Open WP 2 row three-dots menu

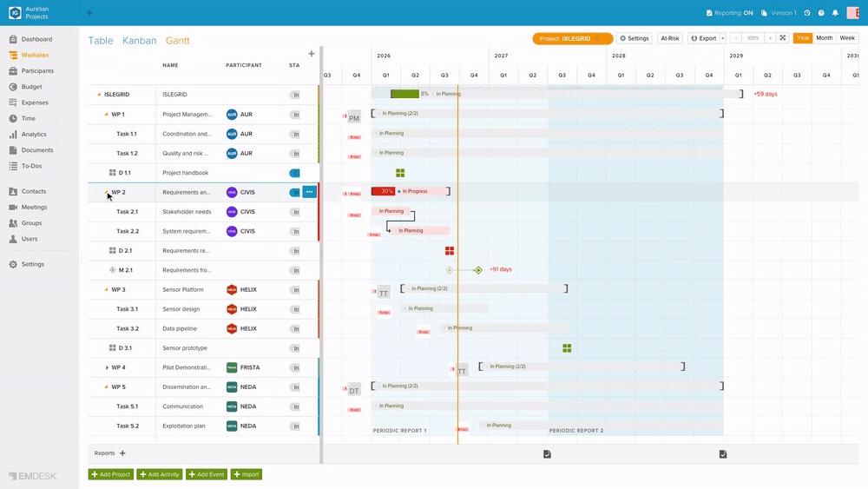click(310, 192)
